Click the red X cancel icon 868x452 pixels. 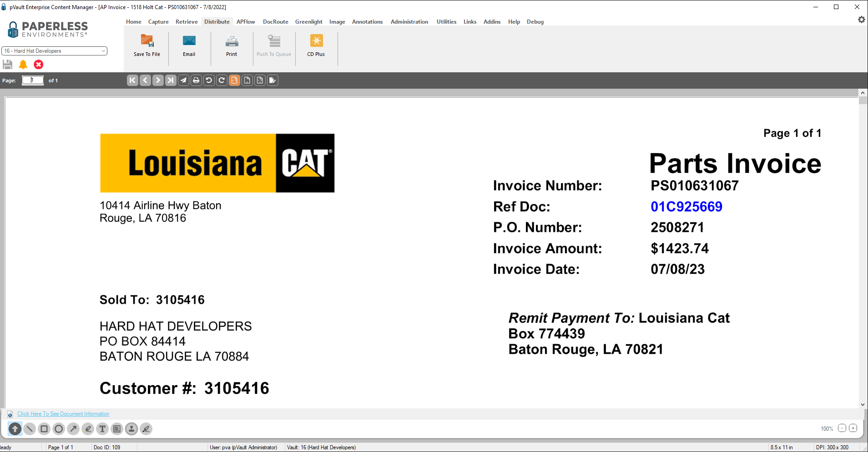[39, 65]
